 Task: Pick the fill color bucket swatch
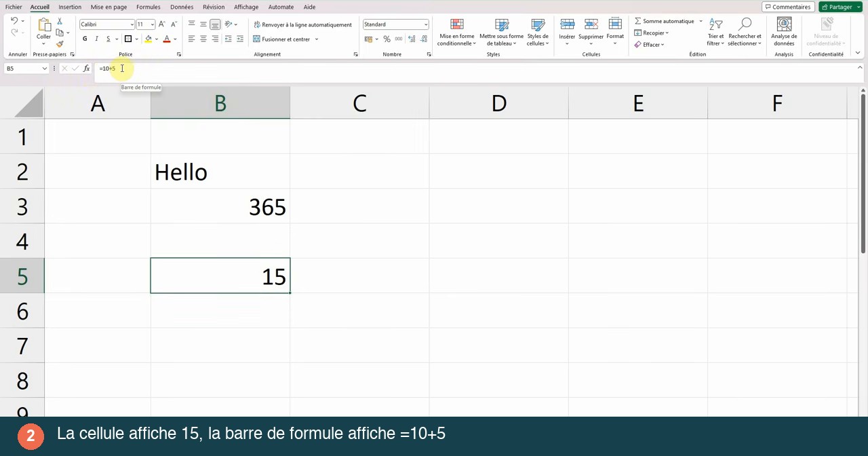[148, 39]
